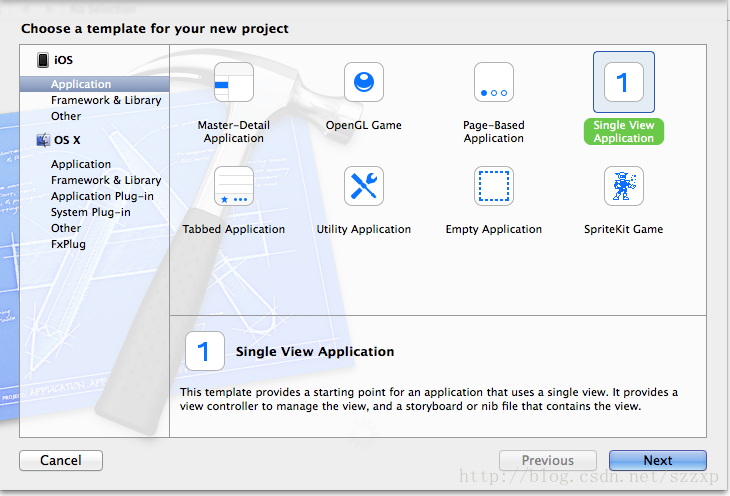Click the template description paragraph

429,399
